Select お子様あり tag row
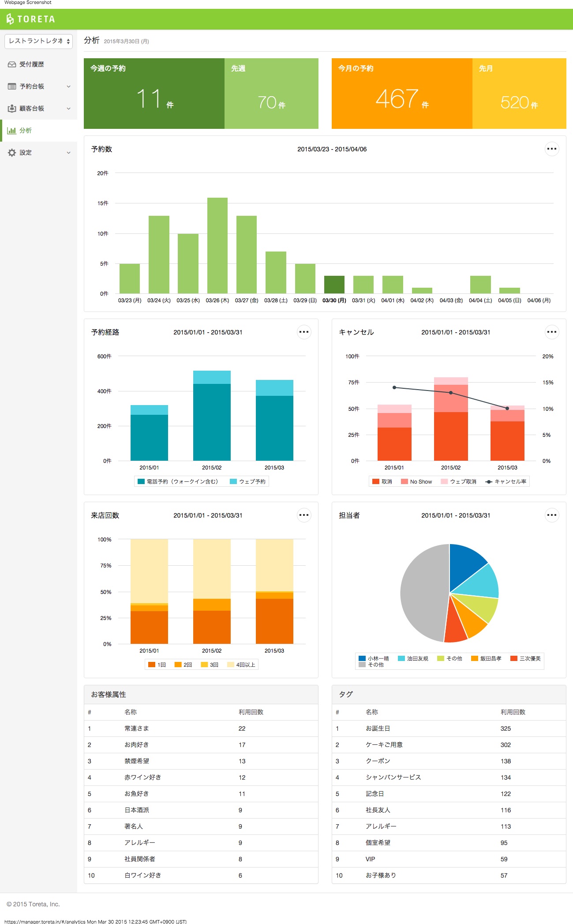 [449, 875]
